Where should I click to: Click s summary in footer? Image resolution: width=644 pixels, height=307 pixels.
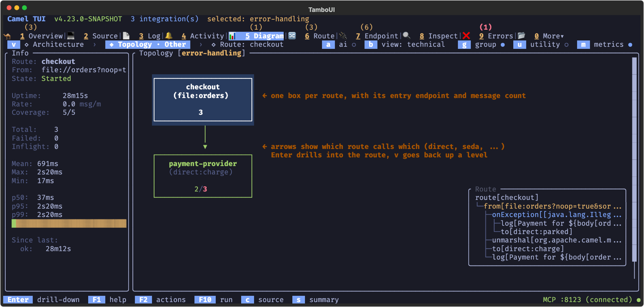(316, 300)
